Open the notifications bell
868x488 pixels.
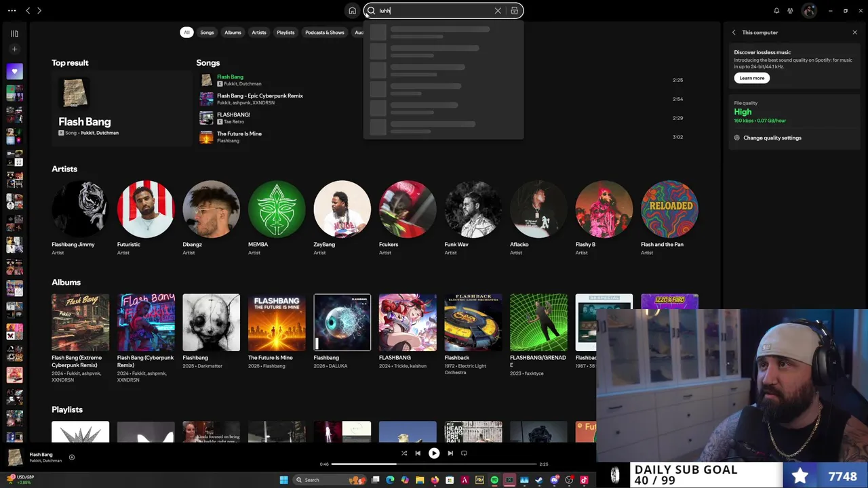776,11
